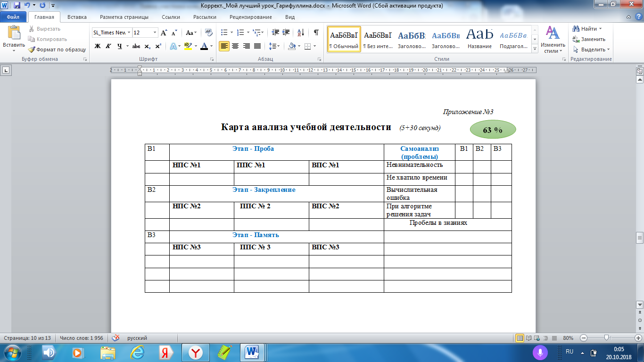Toggle bold formatting with Ж button
Screen dimensions: 644x362
click(x=98, y=46)
